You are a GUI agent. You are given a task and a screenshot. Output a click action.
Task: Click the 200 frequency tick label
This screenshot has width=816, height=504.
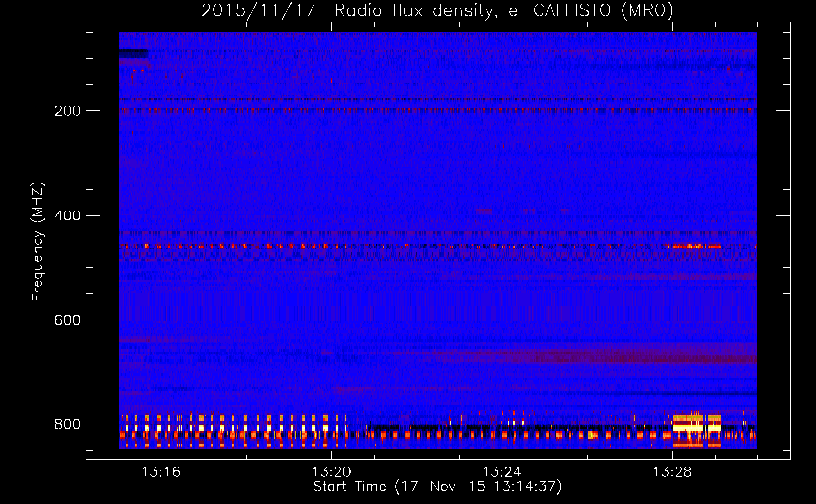[68, 111]
